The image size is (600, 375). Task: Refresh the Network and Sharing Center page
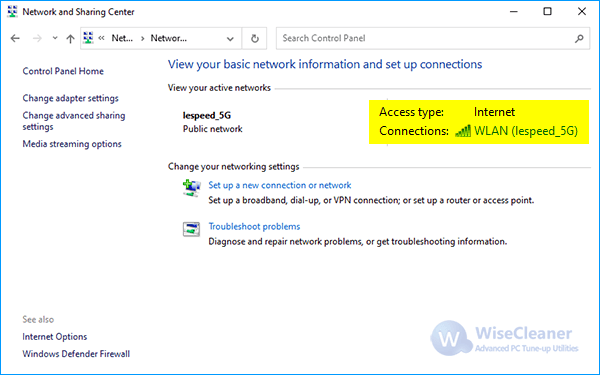pos(254,38)
